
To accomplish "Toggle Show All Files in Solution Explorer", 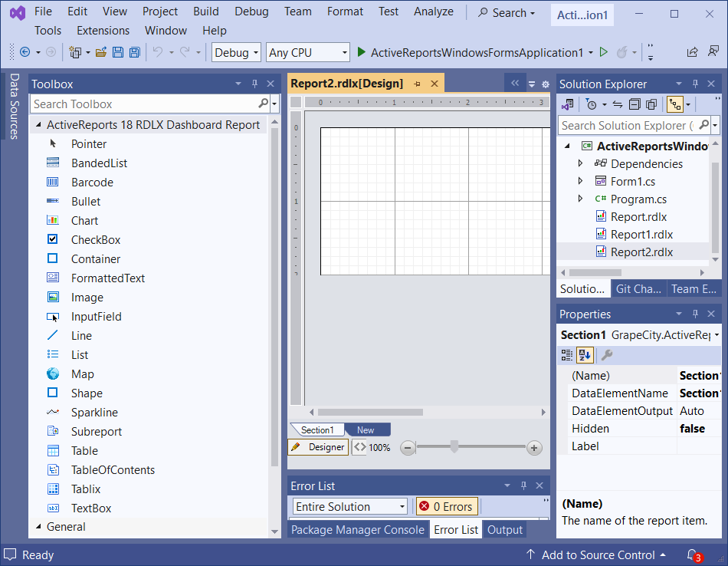I will tap(651, 104).
